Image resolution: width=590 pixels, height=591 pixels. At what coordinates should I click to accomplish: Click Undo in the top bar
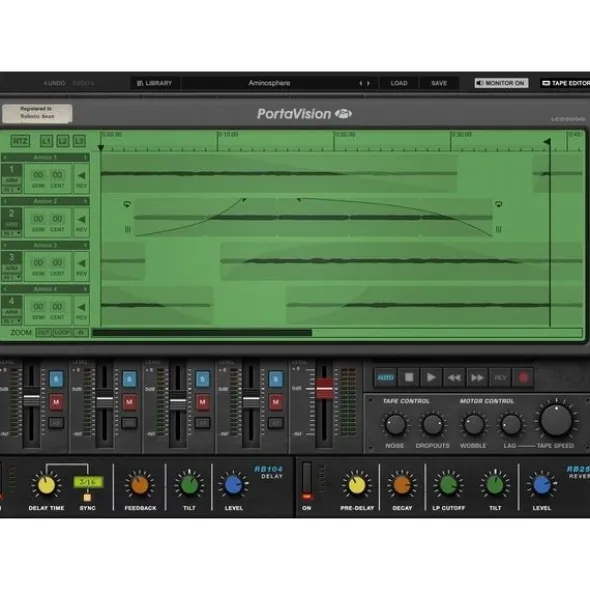click(x=54, y=83)
